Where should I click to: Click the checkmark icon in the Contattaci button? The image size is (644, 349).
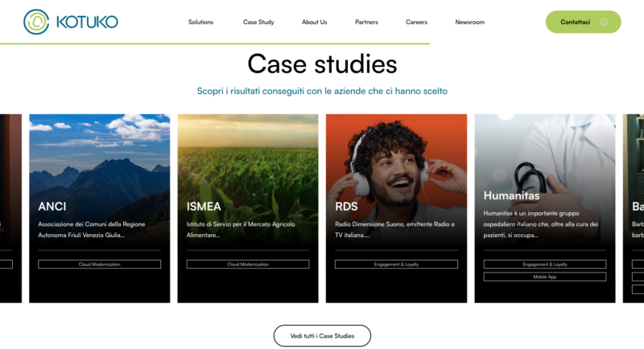(604, 23)
